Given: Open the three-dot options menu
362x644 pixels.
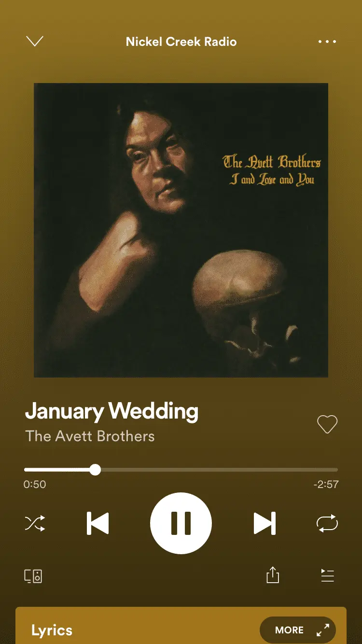Looking at the screenshot, I should (x=327, y=42).
